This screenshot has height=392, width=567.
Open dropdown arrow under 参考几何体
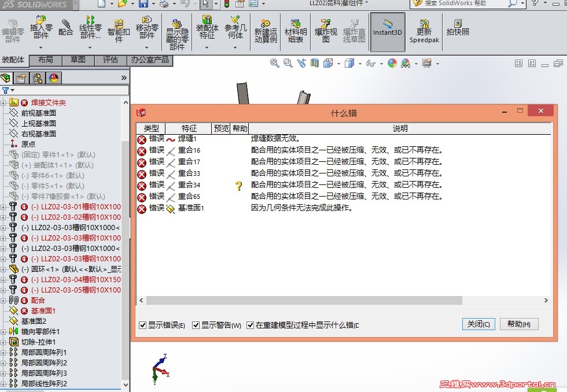click(235, 47)
